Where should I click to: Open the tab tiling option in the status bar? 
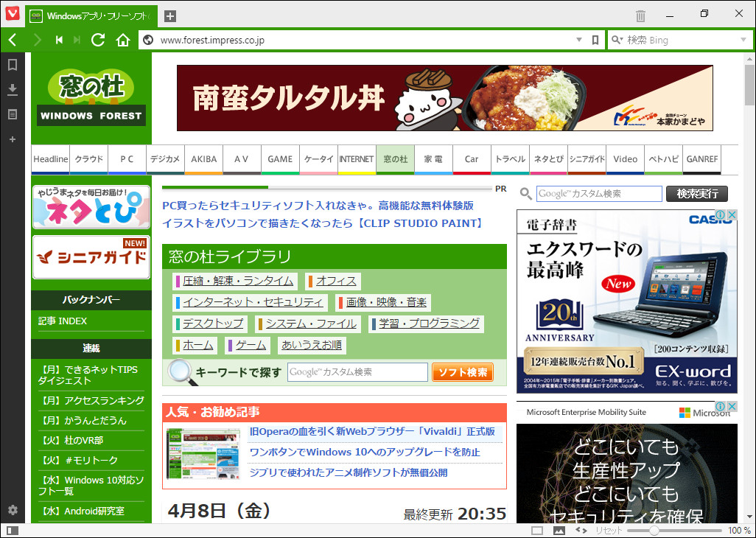[x=536, y=531]
